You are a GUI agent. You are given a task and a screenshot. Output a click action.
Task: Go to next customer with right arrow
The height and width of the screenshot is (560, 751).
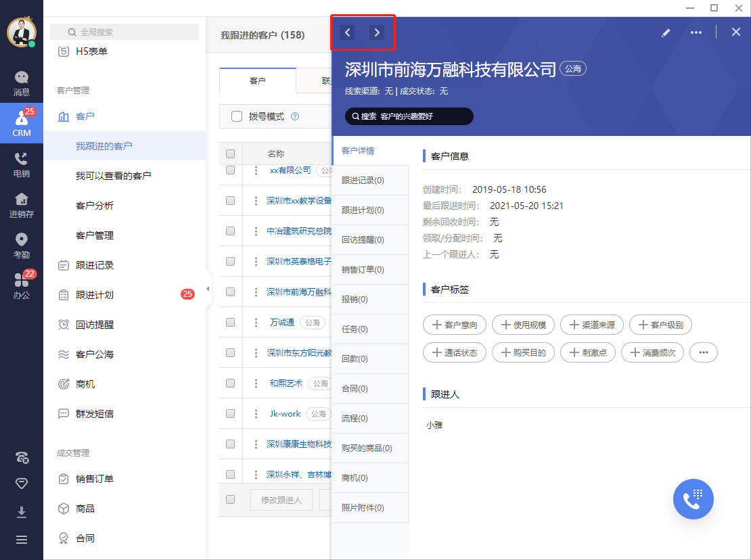(x=377, y=32)
